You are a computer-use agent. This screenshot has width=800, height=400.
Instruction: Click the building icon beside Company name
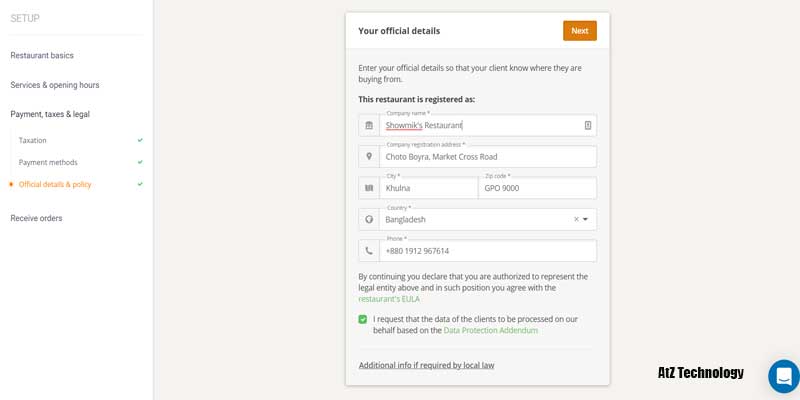pyautogui.click(x=369, y=125)
